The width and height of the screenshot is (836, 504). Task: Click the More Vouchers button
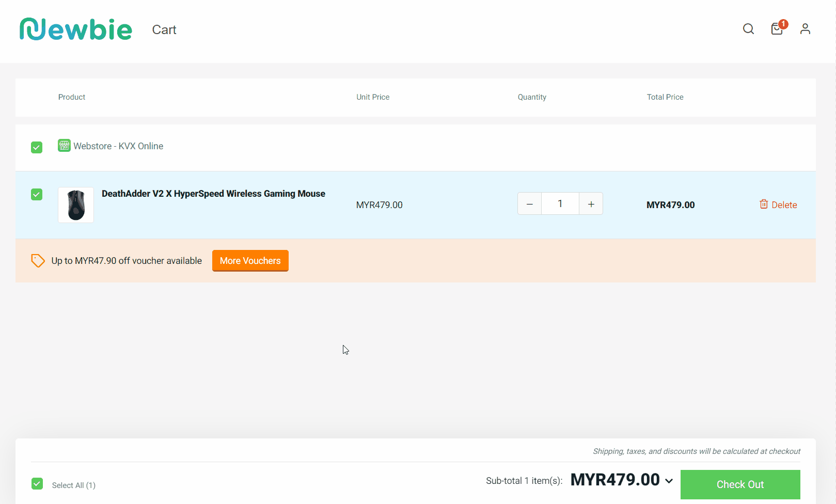coord(250,260)
